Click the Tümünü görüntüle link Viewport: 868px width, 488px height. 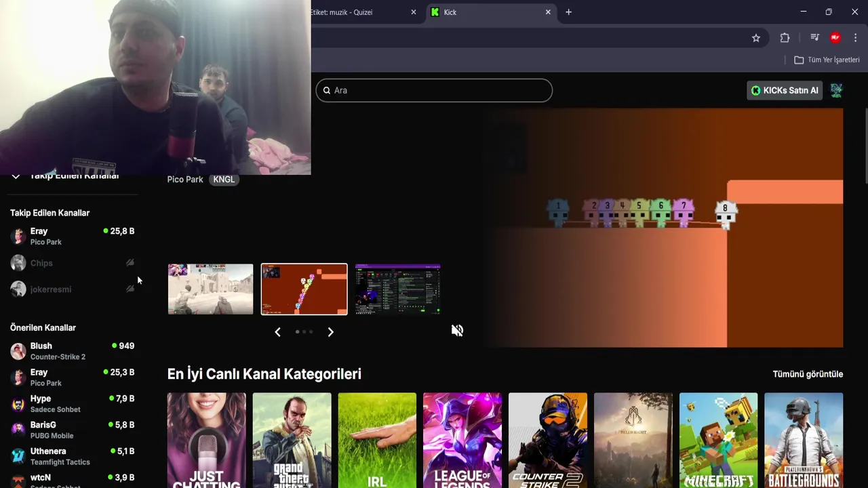pos(808,374)
